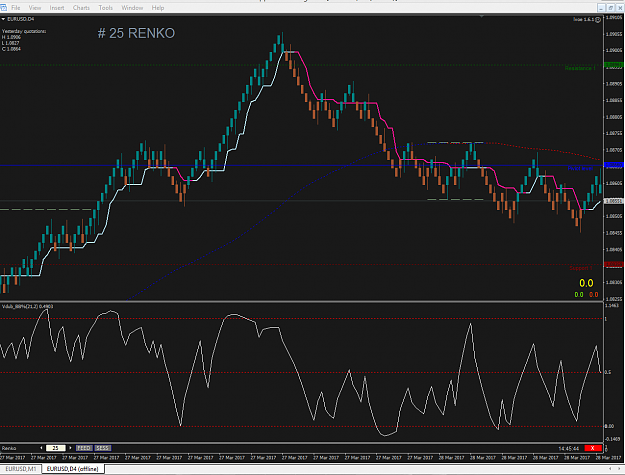Click the '# 25 RENKO' chart label
The image size is (625, 475).
pos(136,33)
